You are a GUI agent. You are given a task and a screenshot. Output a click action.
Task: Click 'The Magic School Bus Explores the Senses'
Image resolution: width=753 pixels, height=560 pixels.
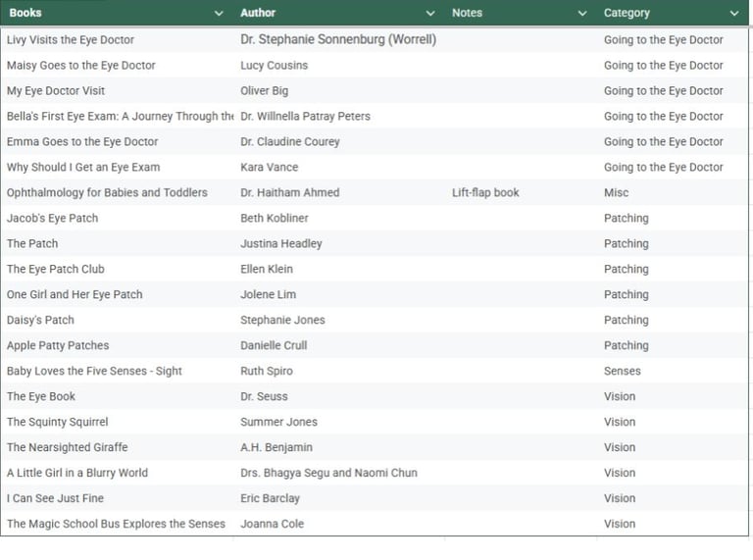[x=116, y=524]
